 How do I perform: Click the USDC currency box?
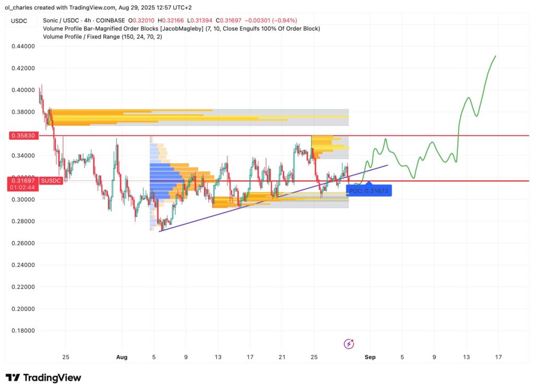click(x=22, y=20)
